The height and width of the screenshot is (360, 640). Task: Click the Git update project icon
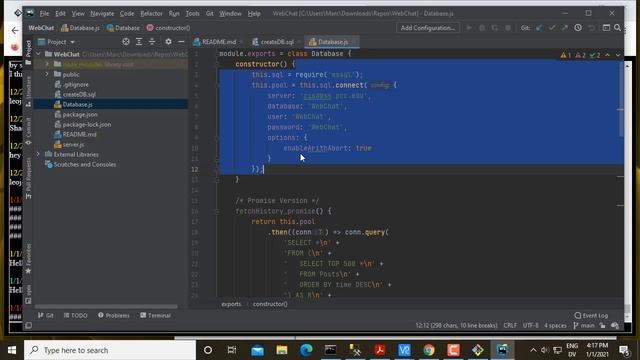(539, 28)
